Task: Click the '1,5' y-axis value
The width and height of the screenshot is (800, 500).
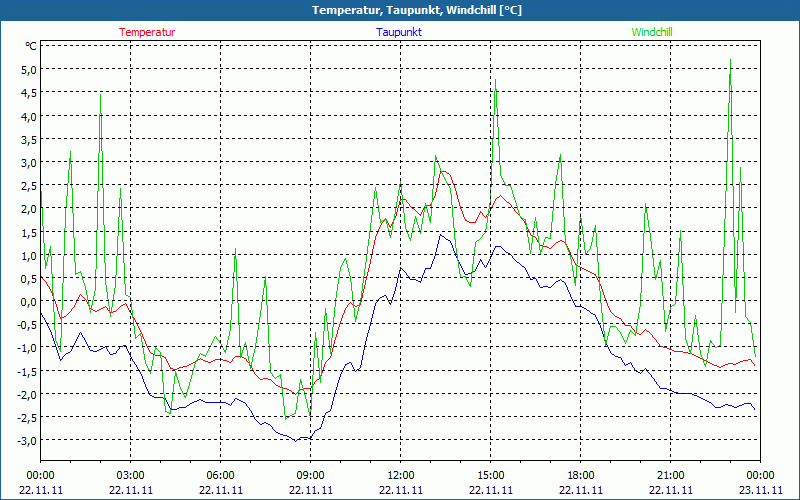Action: [x=29, y=232]
